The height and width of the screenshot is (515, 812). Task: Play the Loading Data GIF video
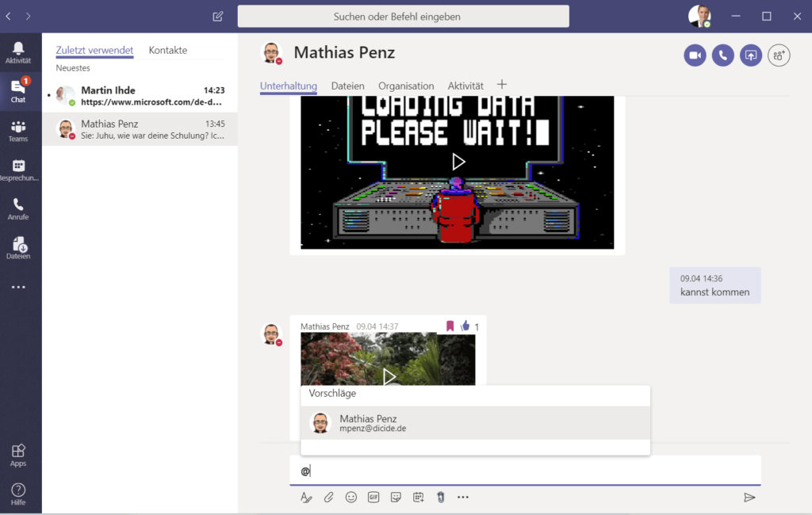tap(458, 162)
